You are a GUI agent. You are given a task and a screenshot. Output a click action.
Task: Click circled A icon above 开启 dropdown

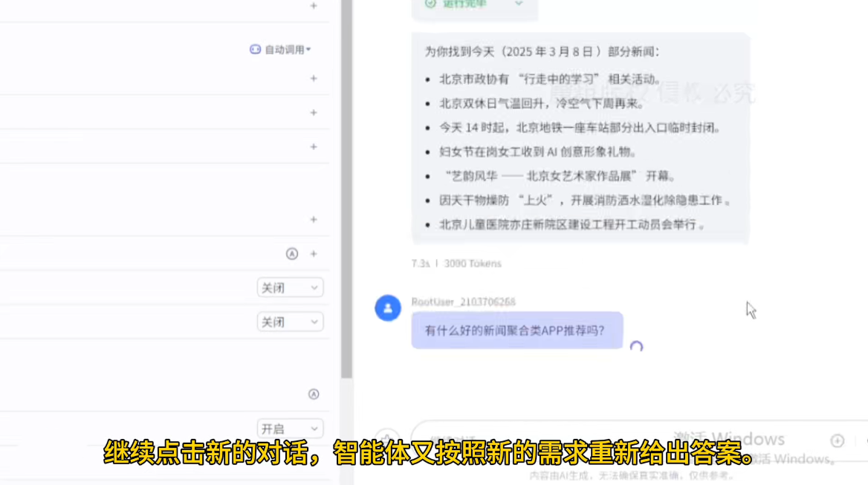[314, 394]
